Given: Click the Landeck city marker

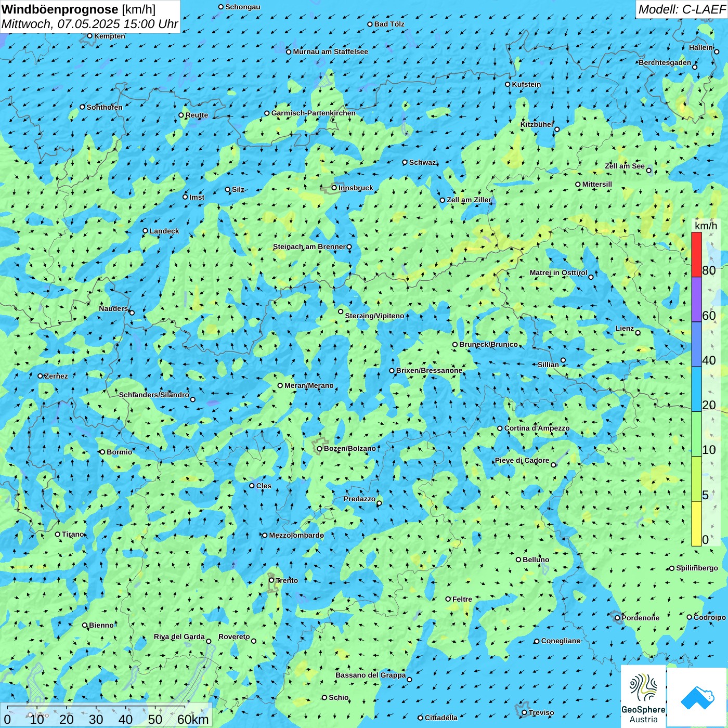Looking at the screenshot, I should click(145, 231).
